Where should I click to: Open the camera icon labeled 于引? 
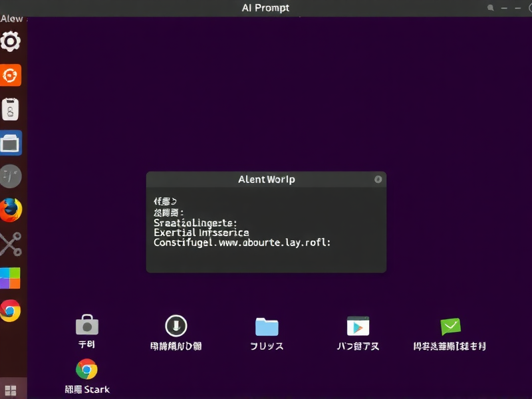click(x=87, y=325)
